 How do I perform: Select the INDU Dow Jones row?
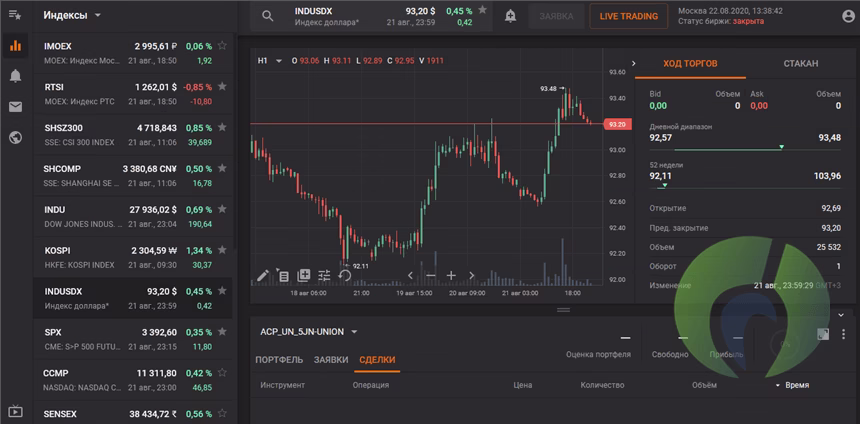(x=133, y=217)
